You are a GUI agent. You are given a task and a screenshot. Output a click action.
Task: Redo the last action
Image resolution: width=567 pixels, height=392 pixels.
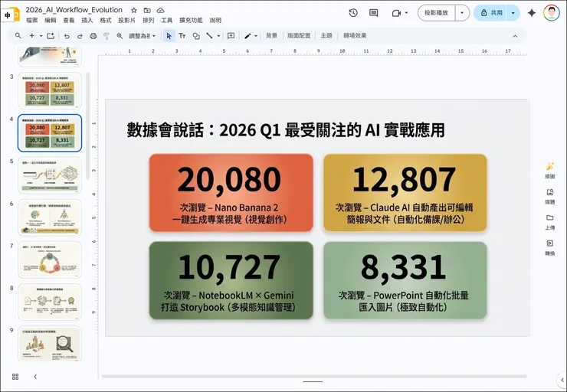(80, 36)
